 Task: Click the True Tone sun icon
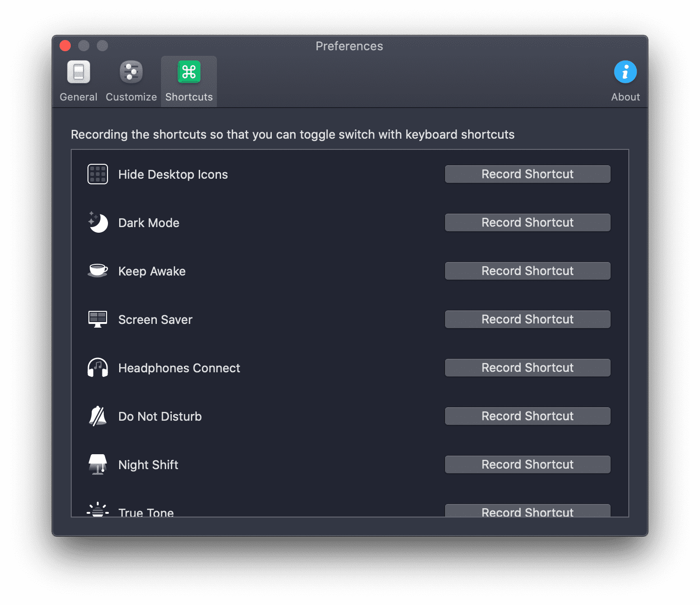click(x=98, y=510)
